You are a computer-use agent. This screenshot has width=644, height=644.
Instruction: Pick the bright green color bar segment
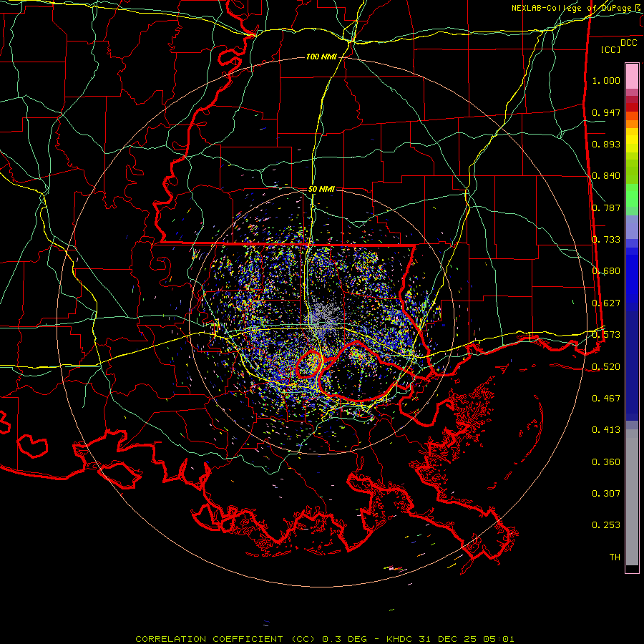pos(632,195)
